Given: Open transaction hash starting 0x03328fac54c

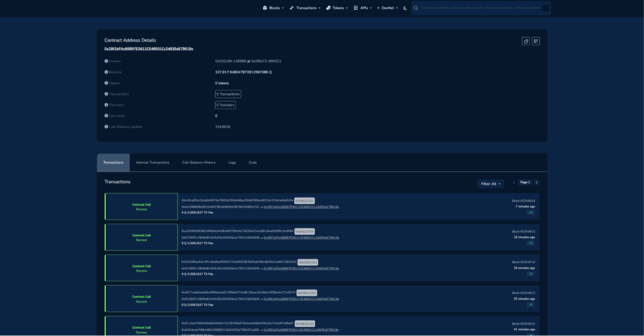Looking at the screenshot, I should point(239,262).
